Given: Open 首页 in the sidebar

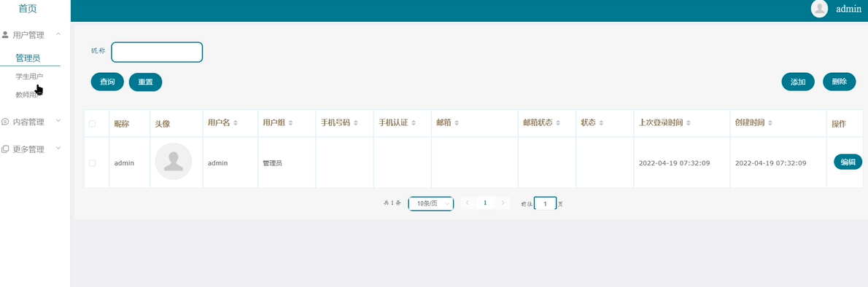Looking at the screenshot, I should (x=28, y=8).
